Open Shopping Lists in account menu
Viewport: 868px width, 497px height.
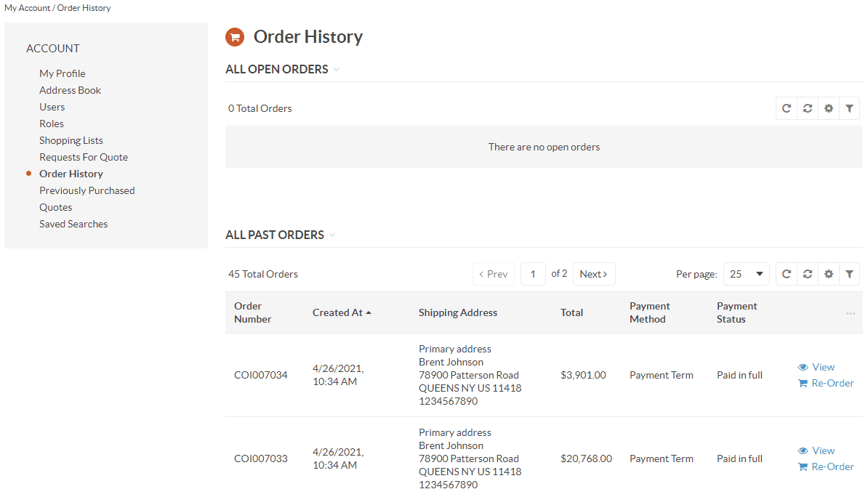tap(71, 140)
